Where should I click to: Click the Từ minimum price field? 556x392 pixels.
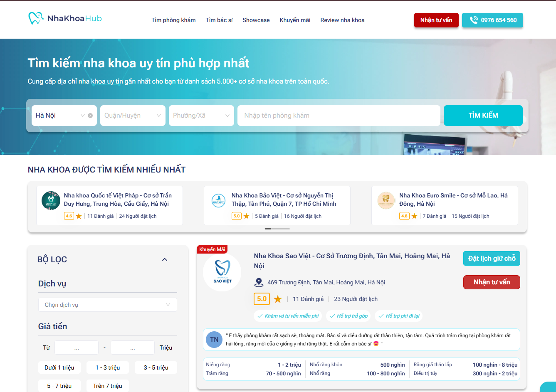77,348
